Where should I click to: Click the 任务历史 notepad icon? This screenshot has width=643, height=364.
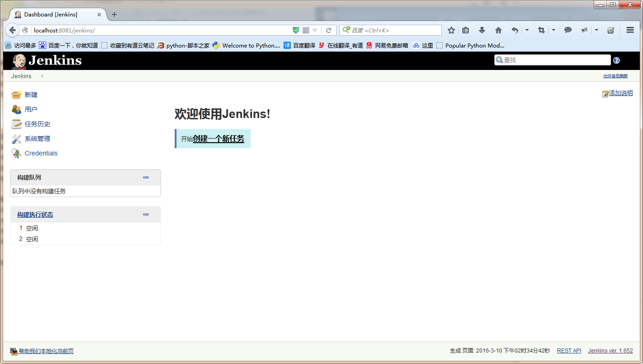[x=16, y=124]
